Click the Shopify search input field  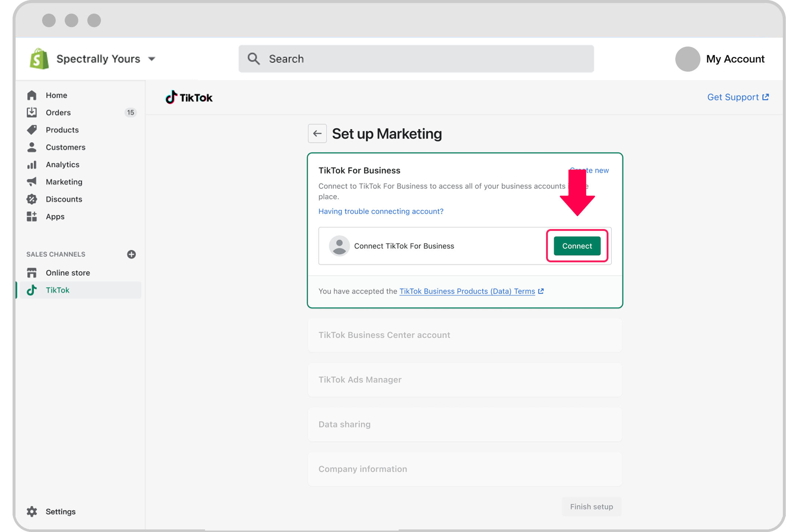(x=416, y=59)
